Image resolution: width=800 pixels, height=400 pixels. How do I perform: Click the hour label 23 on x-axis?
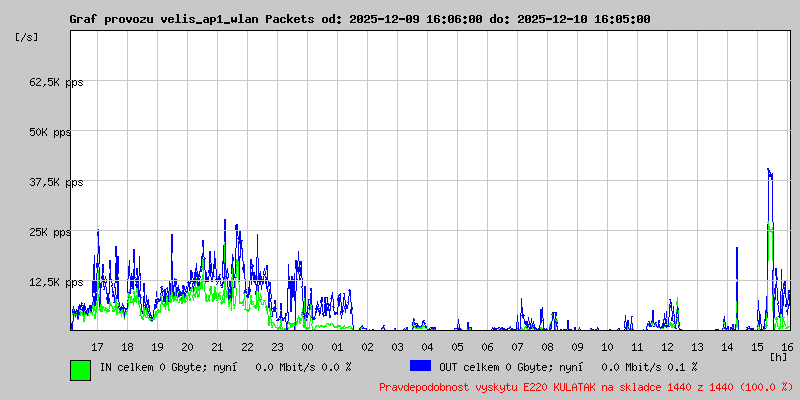(277, 347)
